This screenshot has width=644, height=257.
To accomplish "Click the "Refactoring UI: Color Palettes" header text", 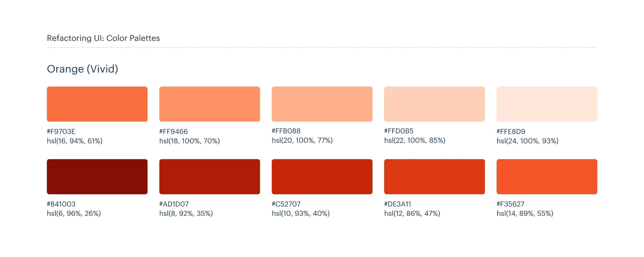I will 103,38.
